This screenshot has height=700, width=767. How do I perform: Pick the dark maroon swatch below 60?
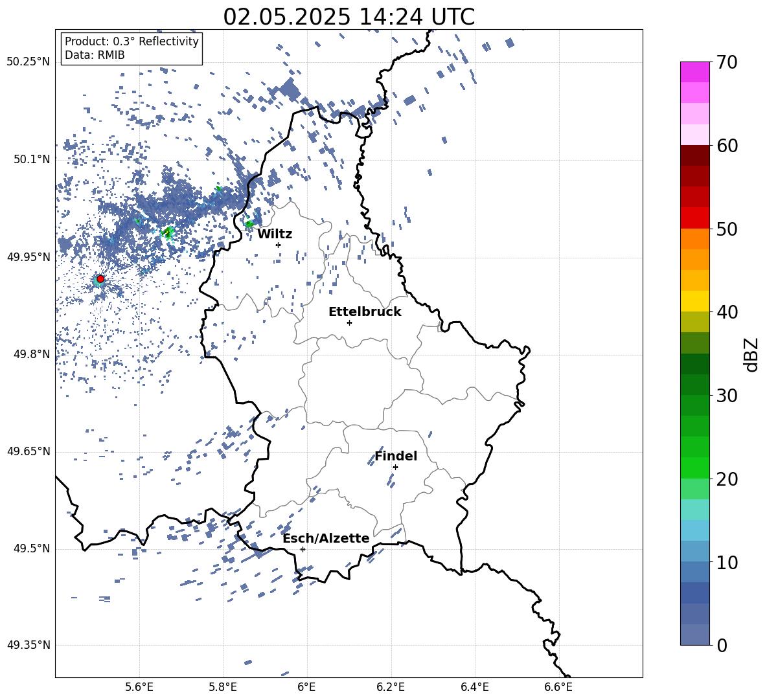[694, 155]
